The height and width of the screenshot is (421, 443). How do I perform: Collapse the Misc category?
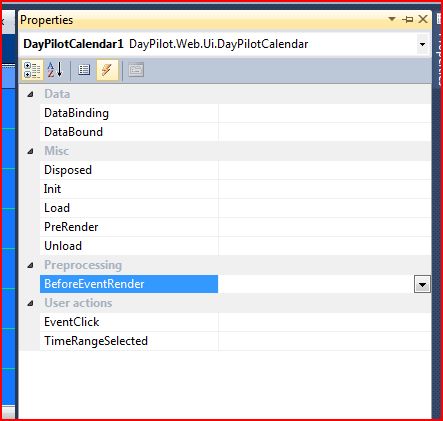(x=30, y=151)
